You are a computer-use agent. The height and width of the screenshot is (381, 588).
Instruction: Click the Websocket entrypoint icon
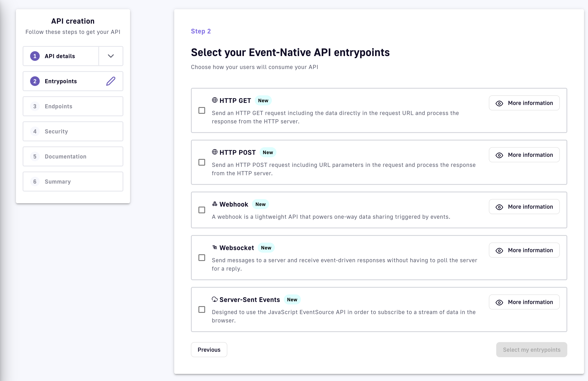215,247
